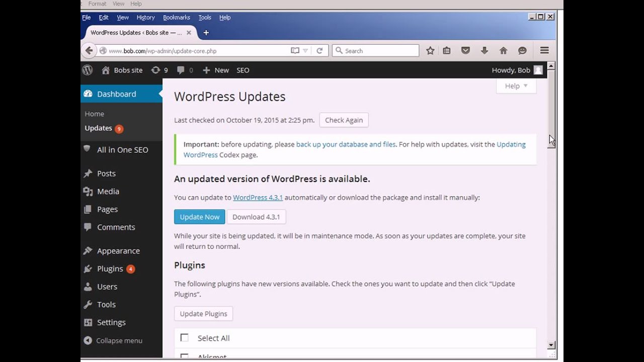Open address bar history dropdown arrow

(x=305, y=51)
